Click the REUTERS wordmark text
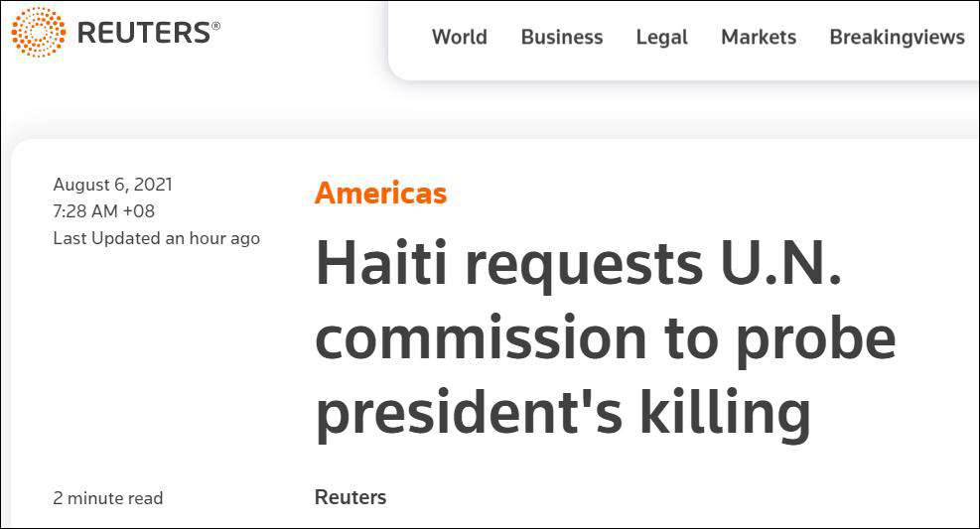Screen dimensions: 980x529 [142, 34]
